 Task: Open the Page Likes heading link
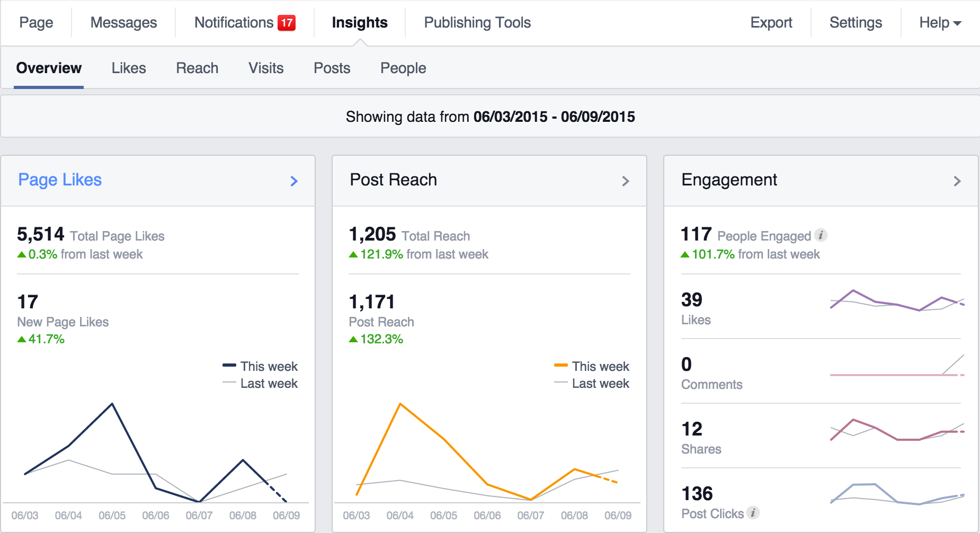[60, 180]
